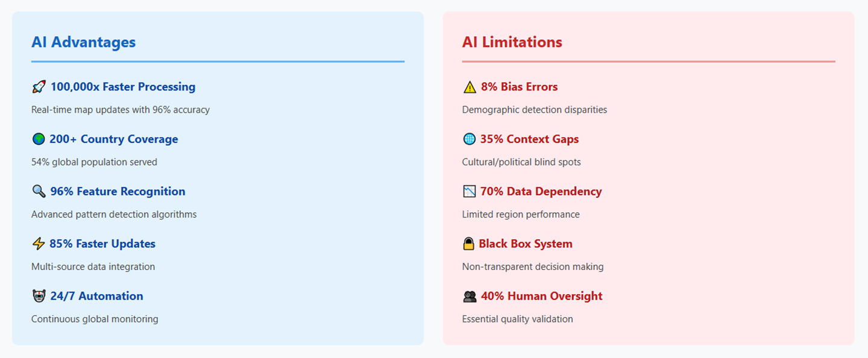Click the web globe icon for Context Gaps
Viewport: 868px width, 358px height.
coord(469,139)
